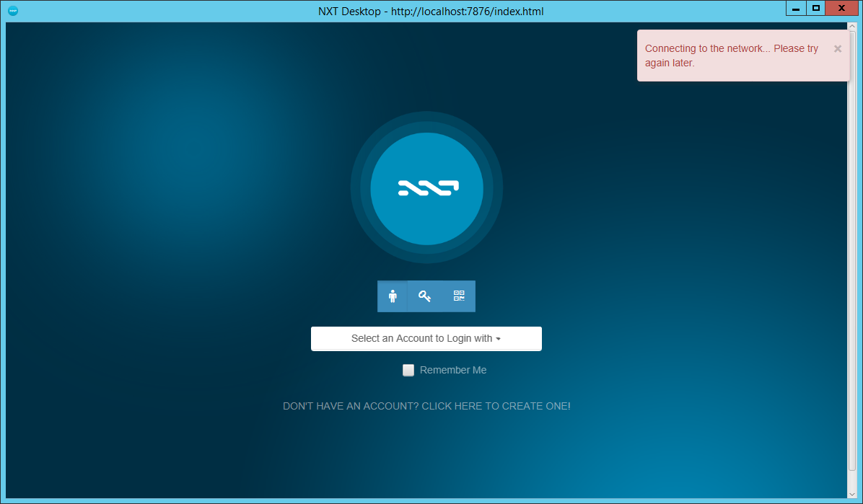Dismiss the Connecting to network notification

pyautogui.click(x=837, y=48)
